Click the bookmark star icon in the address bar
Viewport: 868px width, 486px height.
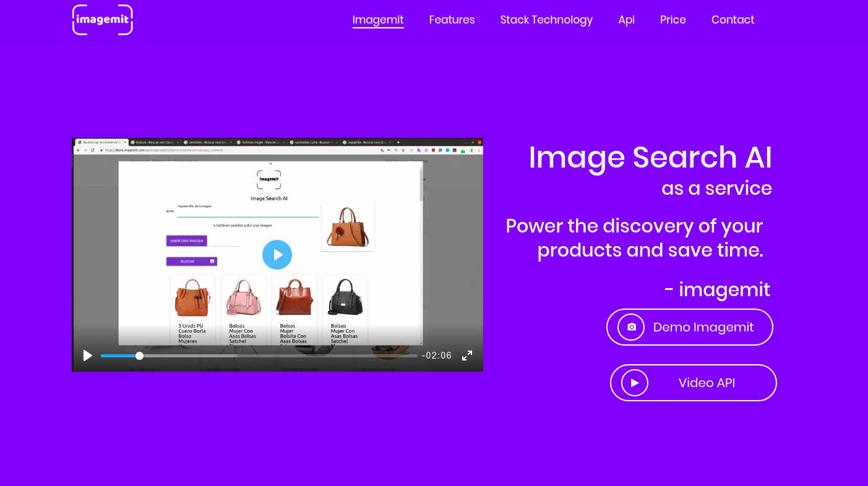[403, 150]
